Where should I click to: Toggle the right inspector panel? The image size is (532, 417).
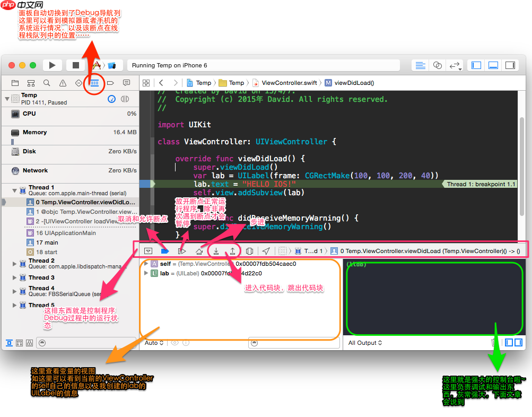click(510, 65)
